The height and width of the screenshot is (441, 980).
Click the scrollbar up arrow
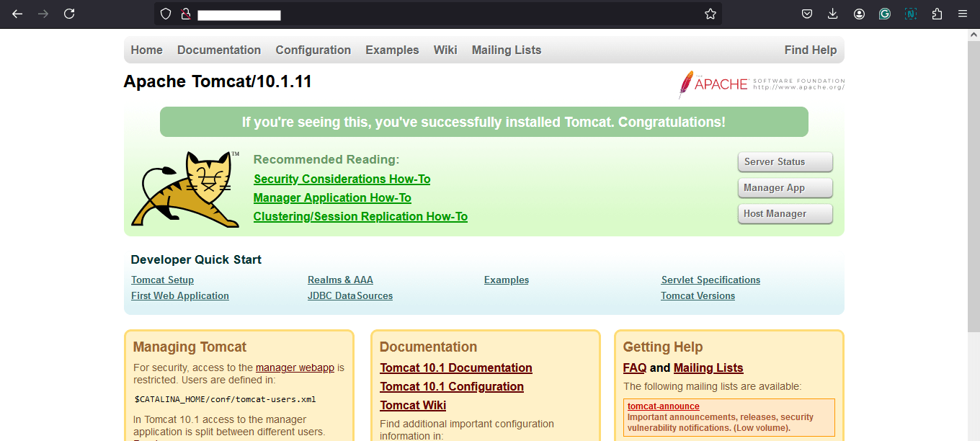[974, 35]
